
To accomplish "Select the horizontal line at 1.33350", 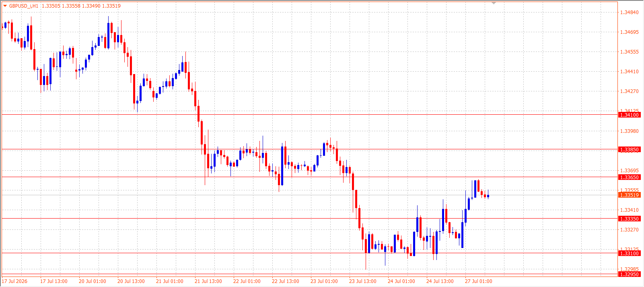I will pos(310,219).
